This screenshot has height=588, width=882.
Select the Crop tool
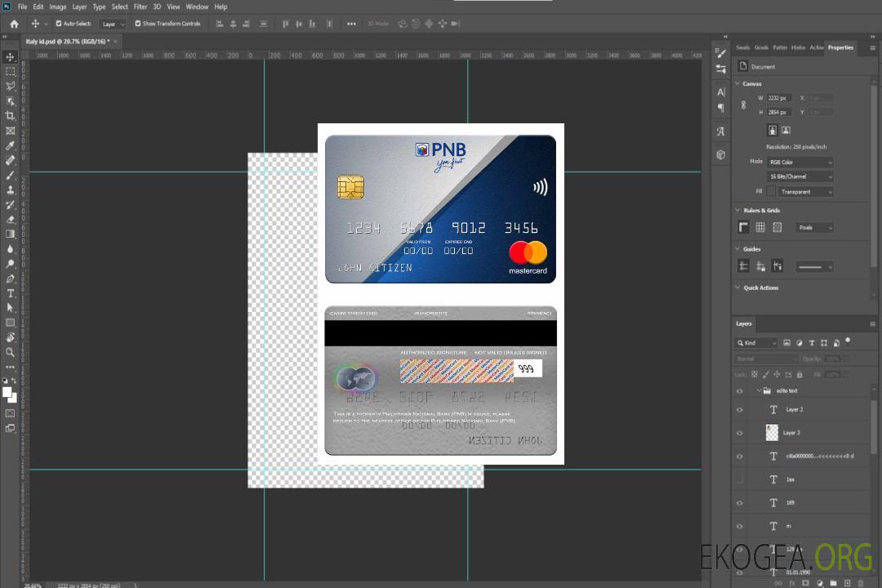pyautogui.click(x=10, y=116)
